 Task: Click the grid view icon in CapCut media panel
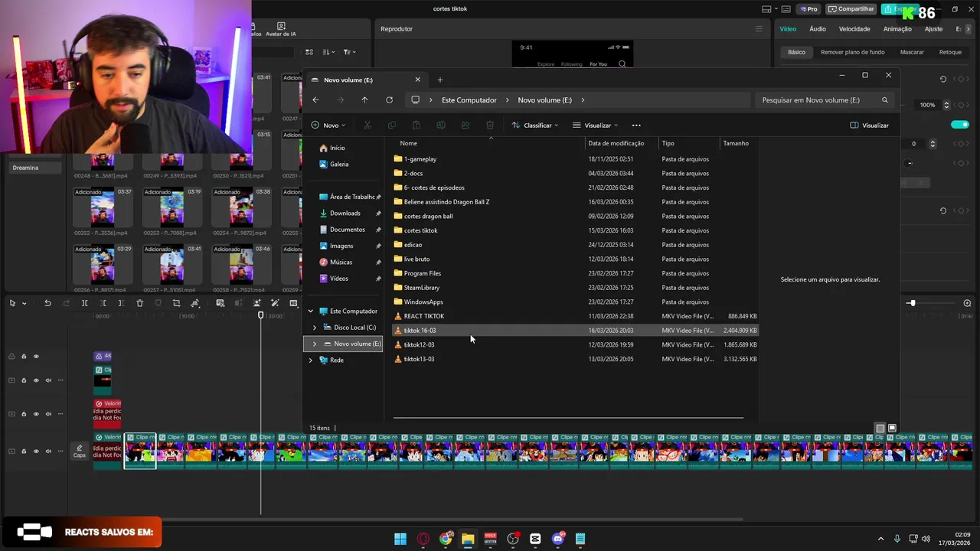[x=309, y=52]
